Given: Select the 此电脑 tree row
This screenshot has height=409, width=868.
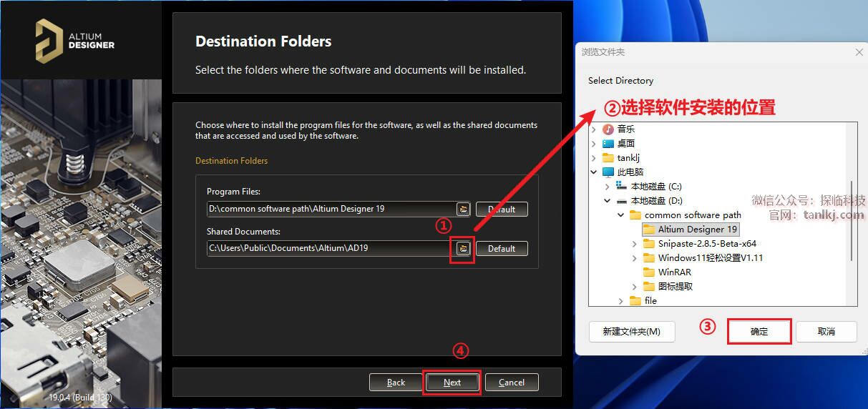Looking at the screenshot, I should [x=623, y=172].
